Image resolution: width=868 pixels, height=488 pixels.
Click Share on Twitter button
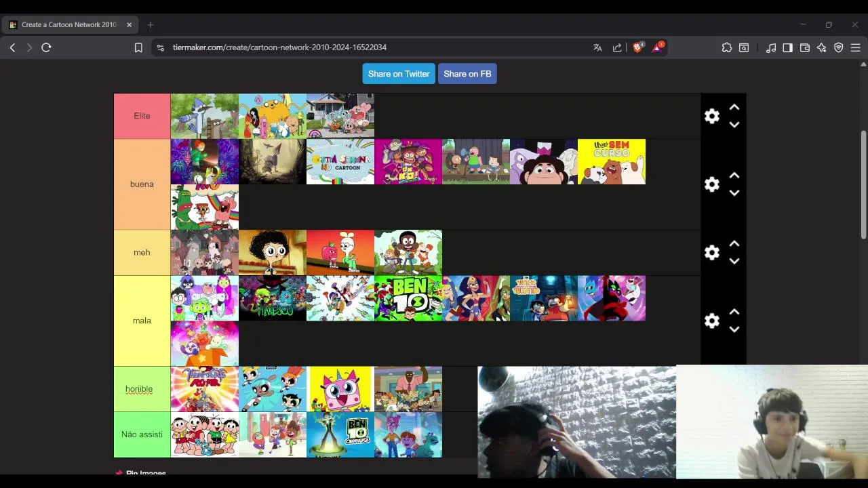[x=399, y=74]
